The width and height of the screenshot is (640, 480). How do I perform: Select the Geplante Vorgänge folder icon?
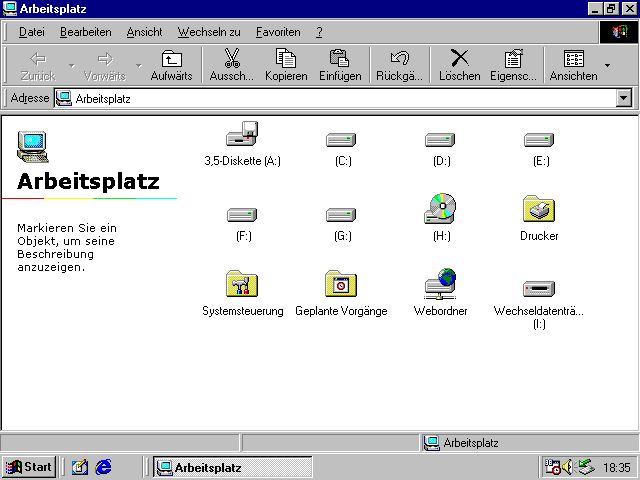(341, 284)
